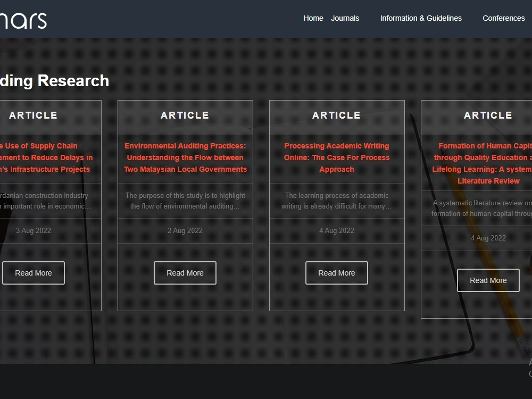Click '4 Aug 2022' on Academic Writing card
Screen dimensions: 532x399
[337, 230]
